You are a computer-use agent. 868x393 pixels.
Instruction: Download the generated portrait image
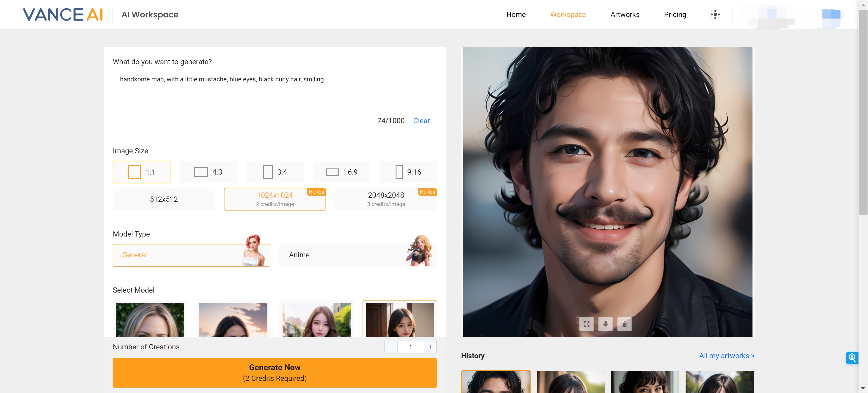point(606,324)
